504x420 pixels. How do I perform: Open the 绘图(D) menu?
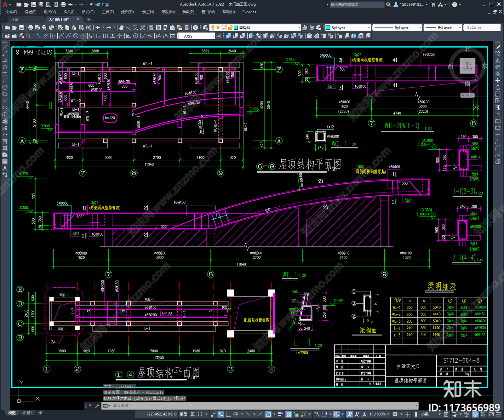click(127, 12)
